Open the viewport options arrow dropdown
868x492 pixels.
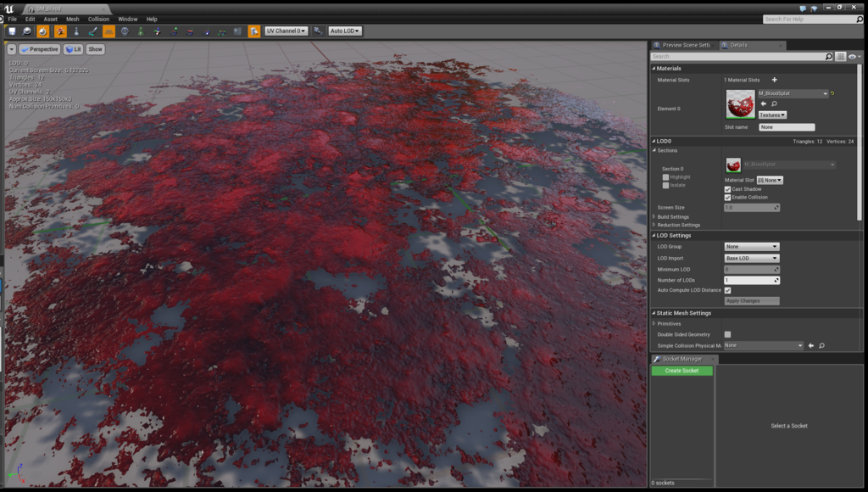tap(12, 49)
